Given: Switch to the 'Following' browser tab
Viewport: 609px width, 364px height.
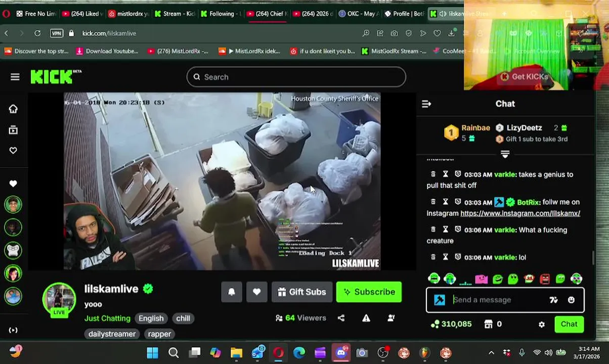Looking at the screenshot, I should (x=221, y=14).
